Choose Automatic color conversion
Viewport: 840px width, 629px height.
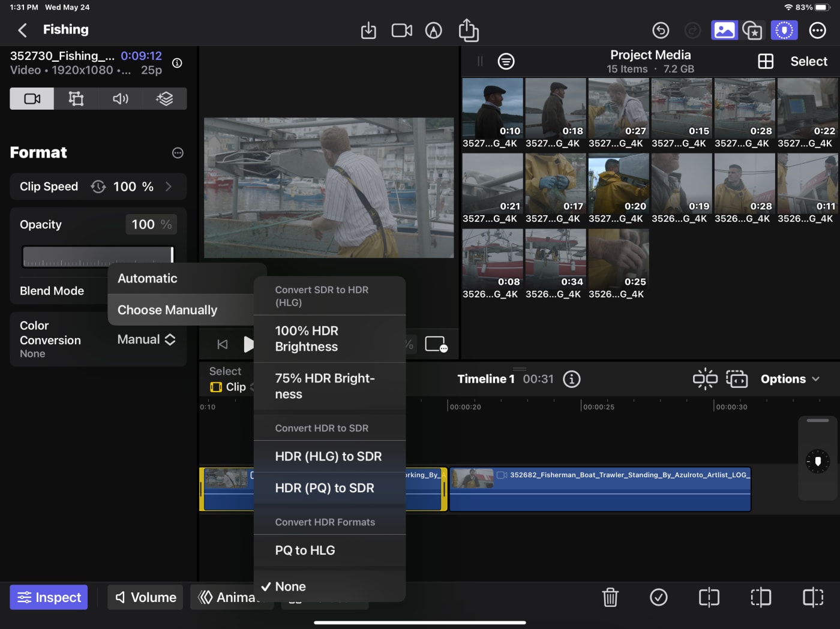181,278
